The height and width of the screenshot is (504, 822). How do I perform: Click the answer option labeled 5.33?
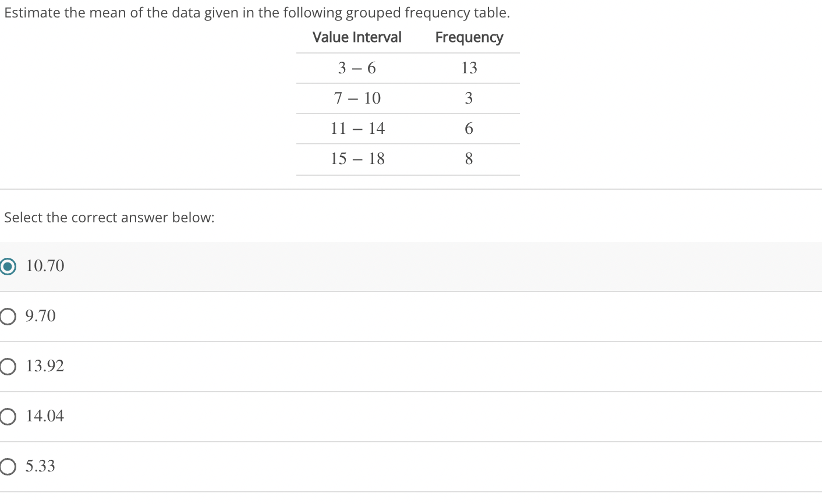(x=40, y=466)
